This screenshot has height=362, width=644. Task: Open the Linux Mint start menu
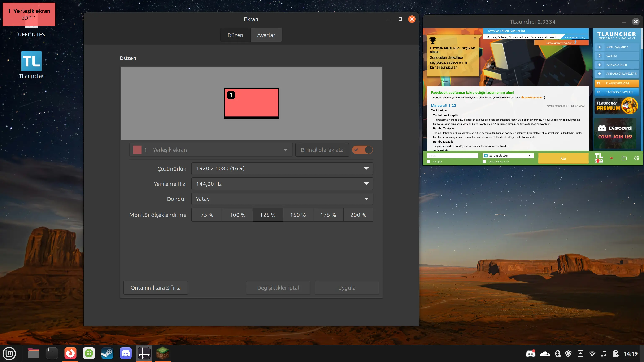(9, 353)
